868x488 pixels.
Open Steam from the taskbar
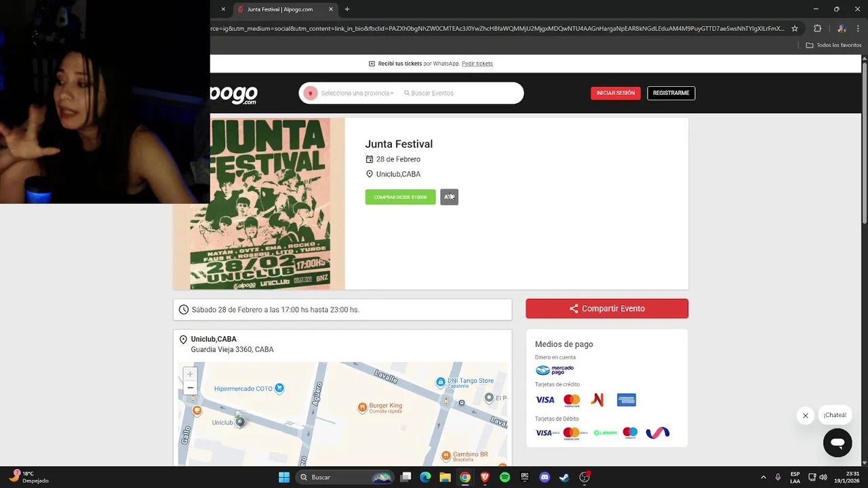tap(564, 477)
